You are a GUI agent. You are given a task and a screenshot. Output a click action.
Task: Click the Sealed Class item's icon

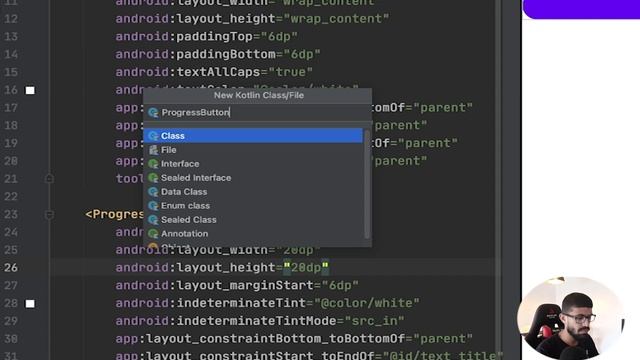(153, 220)
